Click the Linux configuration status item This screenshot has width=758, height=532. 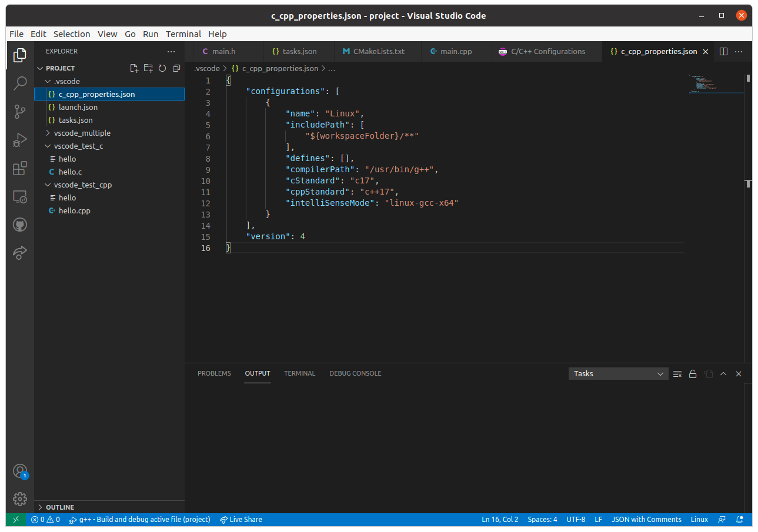click(699, 520)
